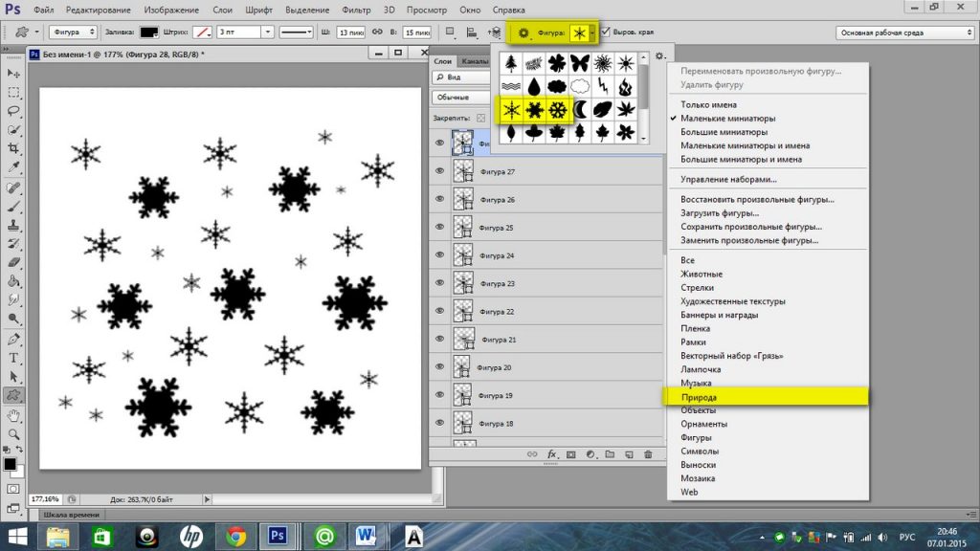
Task: Pick the pine tree shape
Action: click(x=511, y=63)
